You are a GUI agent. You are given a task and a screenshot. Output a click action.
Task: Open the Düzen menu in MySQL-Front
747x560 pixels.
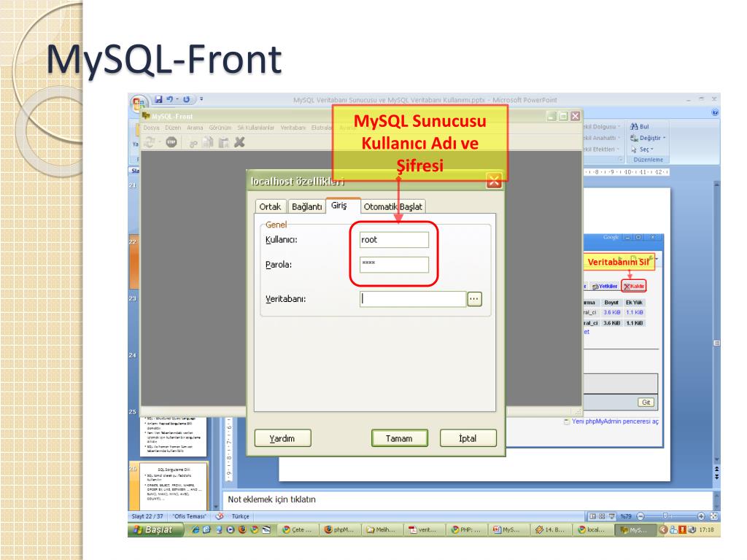(x=173, y=128)
